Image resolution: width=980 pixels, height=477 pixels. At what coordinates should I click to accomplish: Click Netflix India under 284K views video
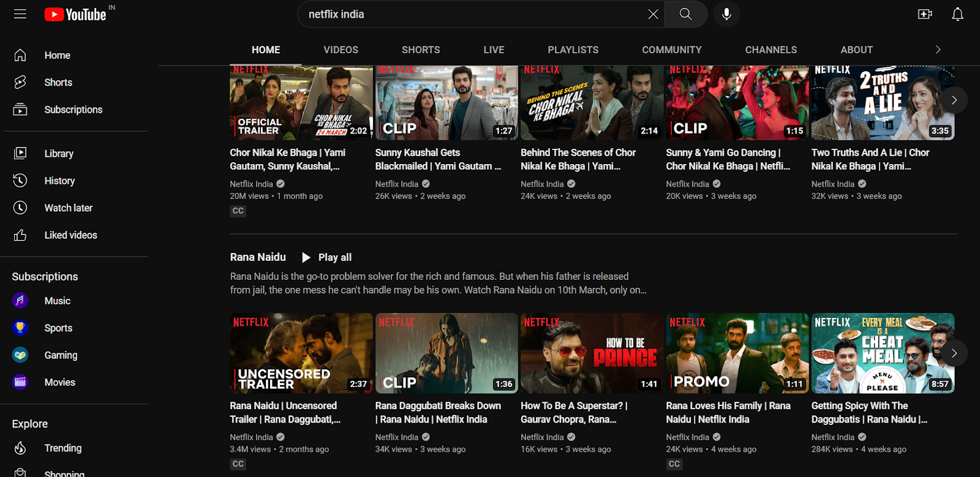[832, 437]
